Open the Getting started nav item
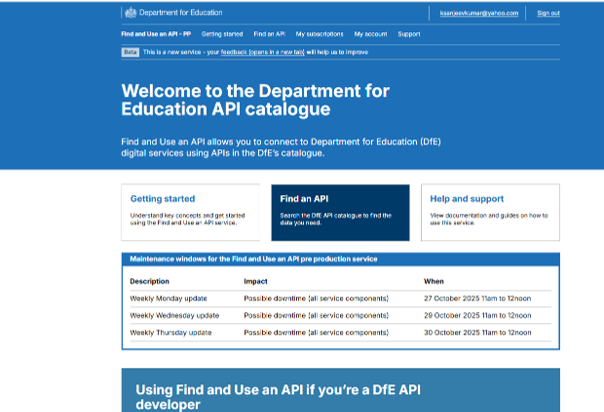Image resolution: width=604 pixels, height=412 pixels. click(x=222, y=34)
